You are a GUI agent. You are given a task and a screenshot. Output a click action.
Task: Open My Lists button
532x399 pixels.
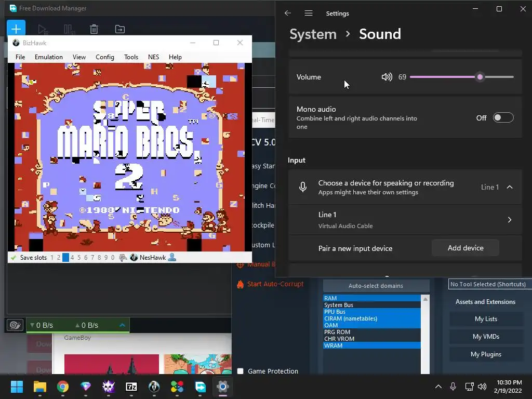coord(486,319)
